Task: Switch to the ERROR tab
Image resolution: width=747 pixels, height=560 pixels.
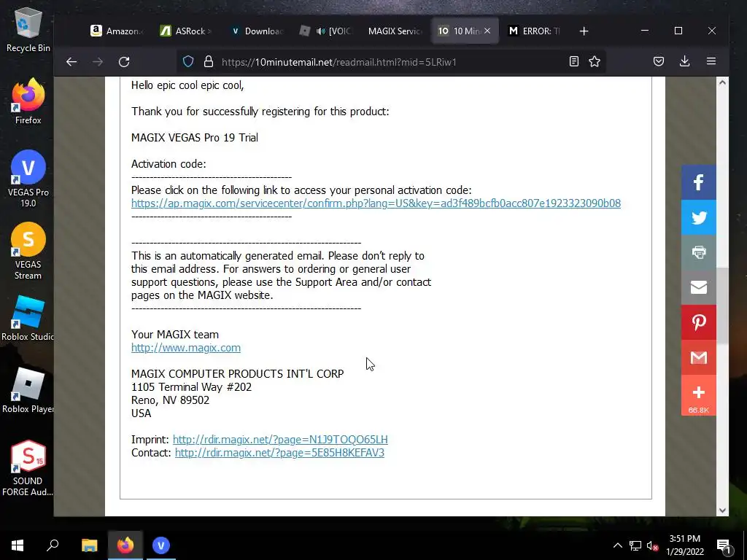Action: click(x=535, y=31)
